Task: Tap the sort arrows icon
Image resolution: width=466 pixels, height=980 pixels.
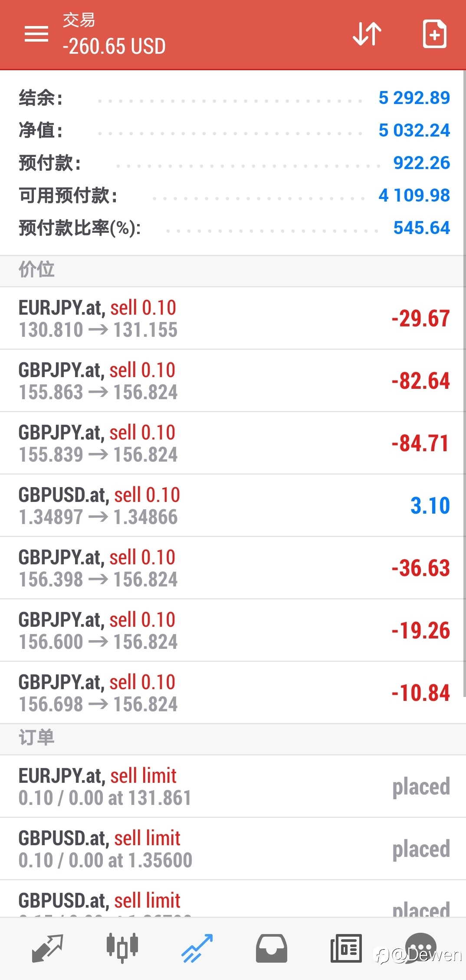Action: tap(367, 34)
